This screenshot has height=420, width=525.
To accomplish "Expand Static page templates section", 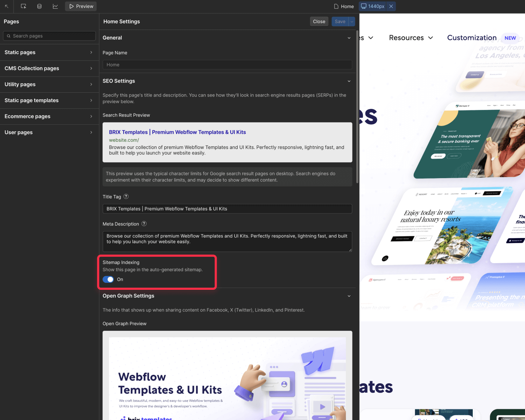I will [x=49, y=100].
